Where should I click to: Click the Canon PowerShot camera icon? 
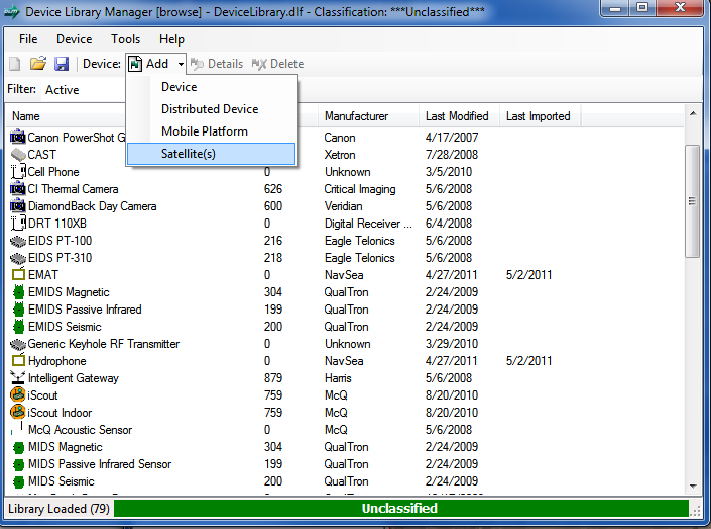click(18, 137)
